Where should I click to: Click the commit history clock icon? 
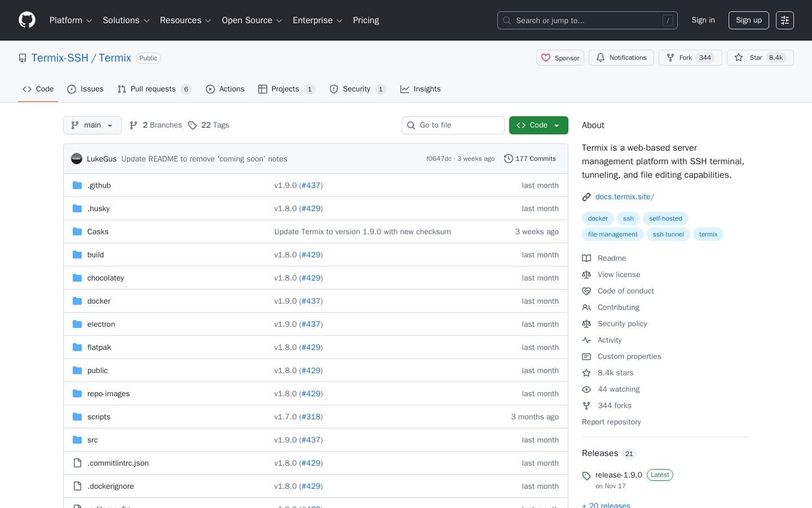coord(508,159)
